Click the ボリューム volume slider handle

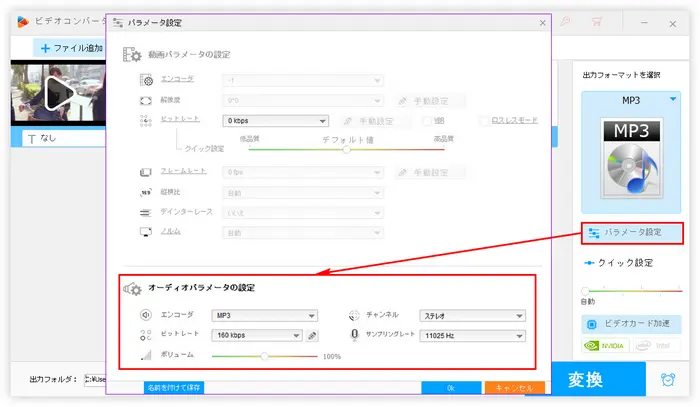(x=264, y=355)
